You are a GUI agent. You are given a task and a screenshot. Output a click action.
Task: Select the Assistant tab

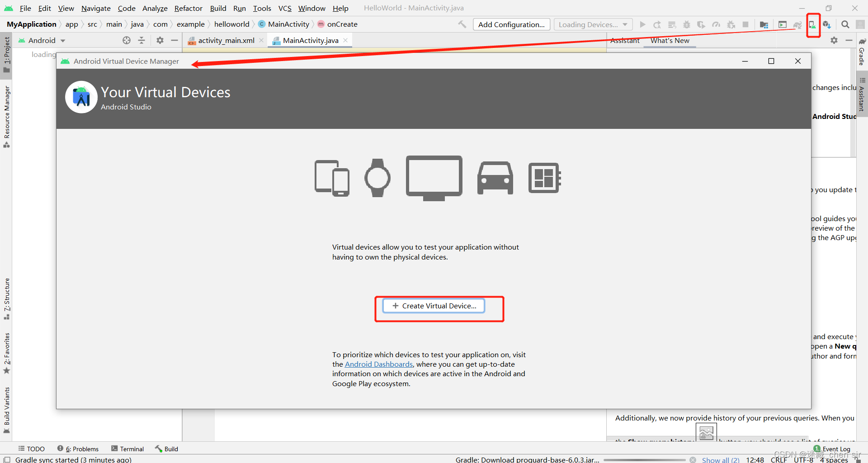pos(625,40)
